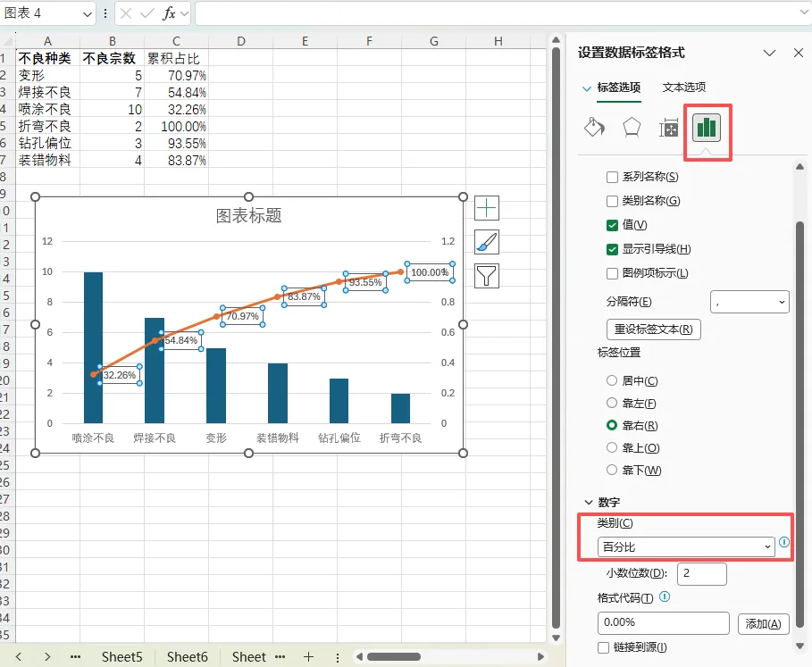Select cell A1 不良种类

[x=47, y=58]
